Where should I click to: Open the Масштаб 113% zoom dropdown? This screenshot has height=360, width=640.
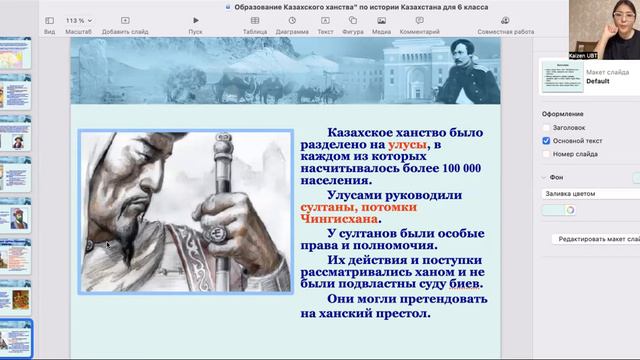pyautogui.click(x=78, y=20)
